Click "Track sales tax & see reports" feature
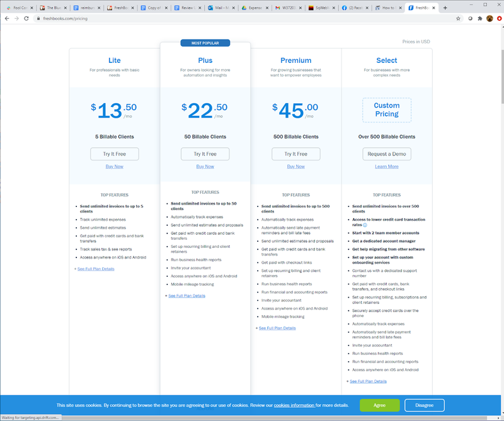The image size is (504, 421). coord(106,250)
